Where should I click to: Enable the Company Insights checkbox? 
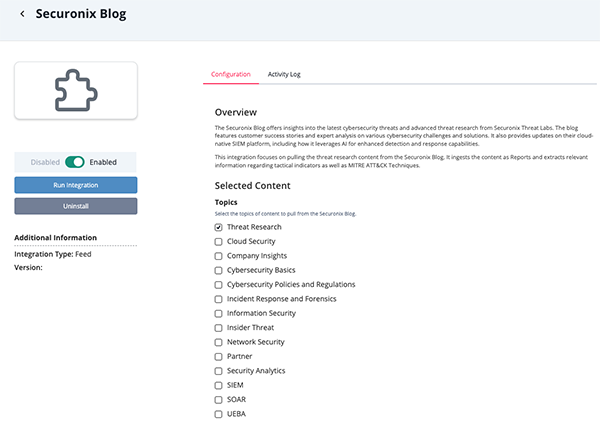tap(219, 256)
